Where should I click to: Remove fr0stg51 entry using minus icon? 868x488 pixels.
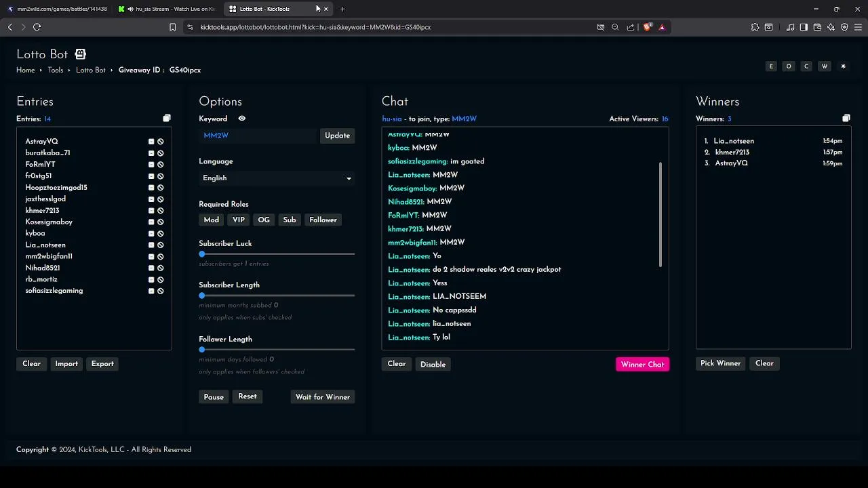[151, 176]
